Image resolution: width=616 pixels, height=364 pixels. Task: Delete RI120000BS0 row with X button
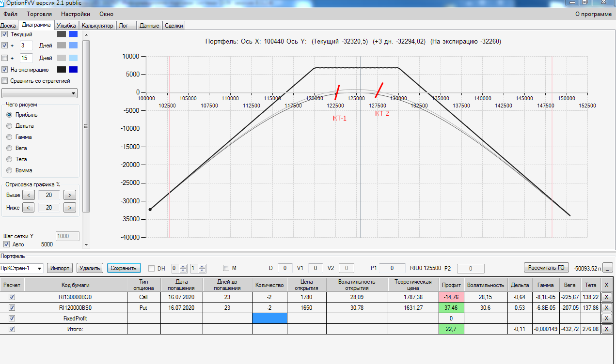pyautogui.click(x=607, y=307)
